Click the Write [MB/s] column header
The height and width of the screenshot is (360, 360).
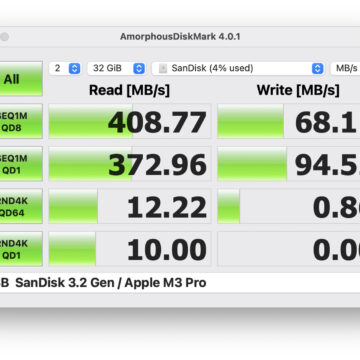(298, 90)
